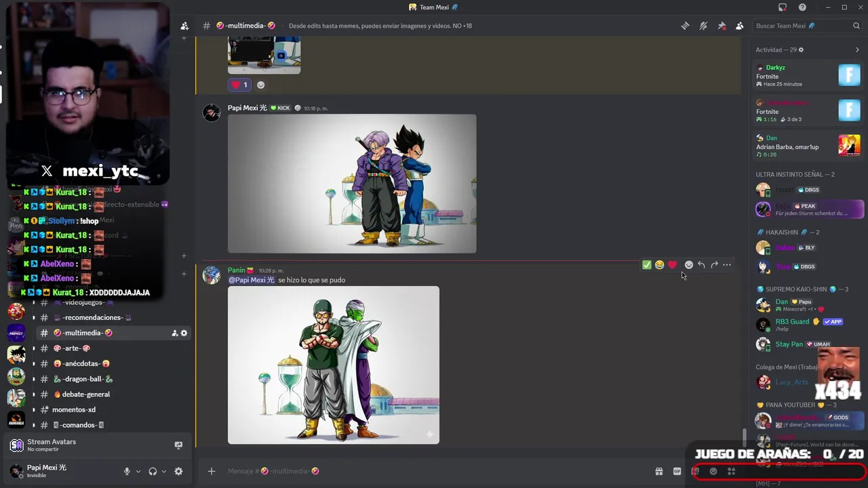868x488 pixels.
Task: Open pinned messages in header
Action: point(722,26)
